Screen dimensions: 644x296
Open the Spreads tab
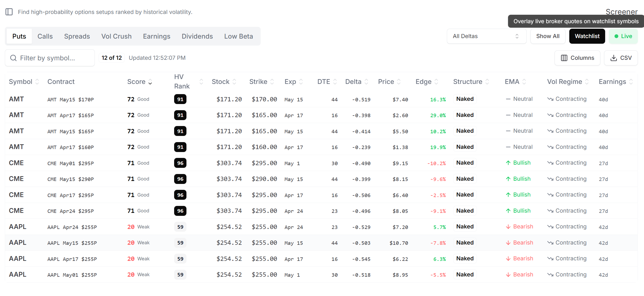pyautogui.click(x=77, y=36)
